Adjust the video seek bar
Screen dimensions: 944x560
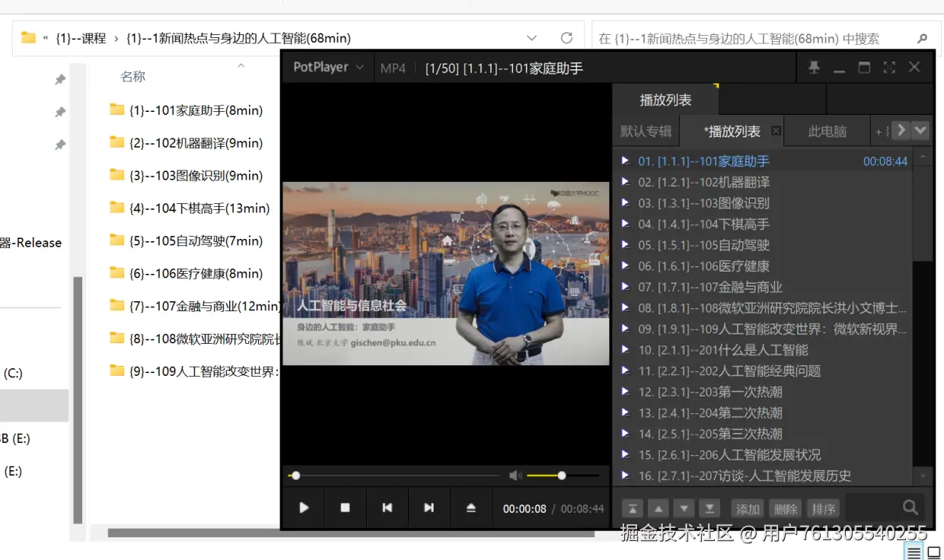click(393, 476)
